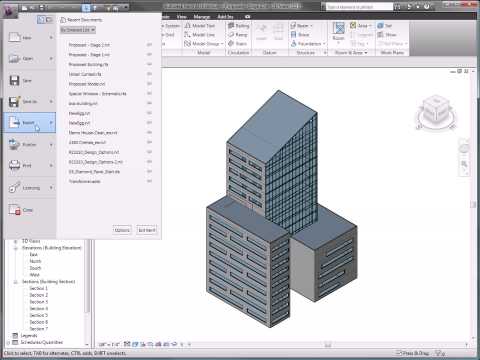The height and width of the screenshot is (360, 480).
Task: Click the zoom tool on navigation bar
Action: [x=464, y=164]
